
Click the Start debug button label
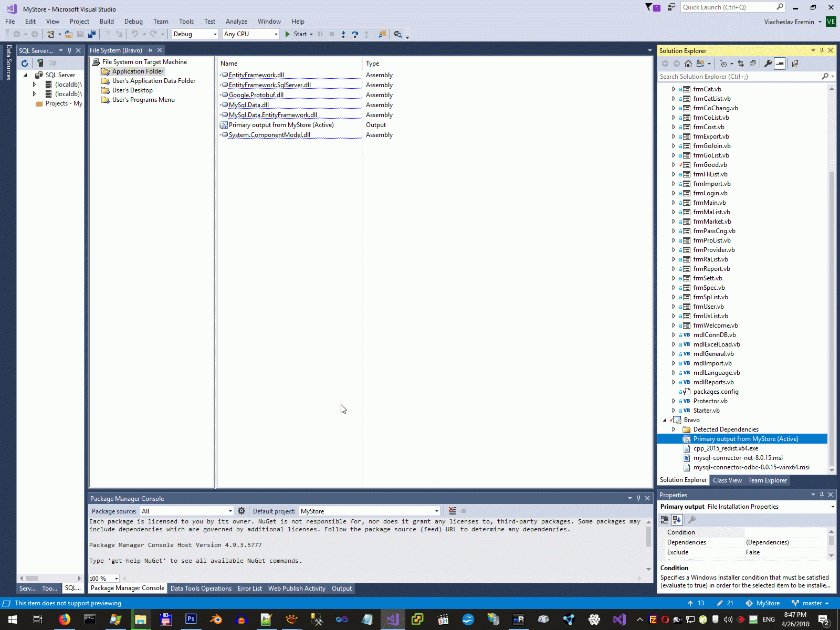(300, 34)
